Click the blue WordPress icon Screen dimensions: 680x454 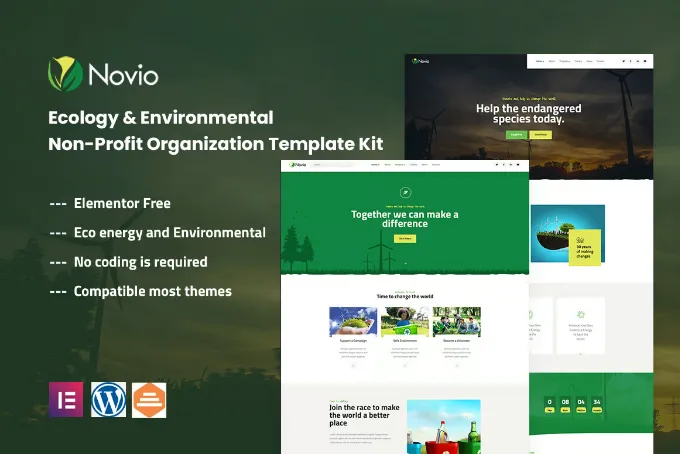tap(107, 399)
